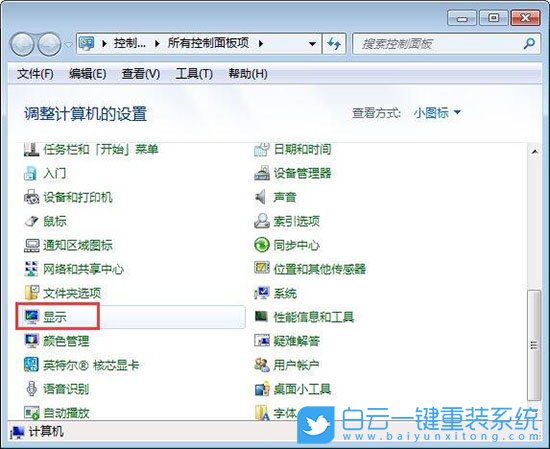
Task: Open the 颜色管理 link
Action: [66, 341]
